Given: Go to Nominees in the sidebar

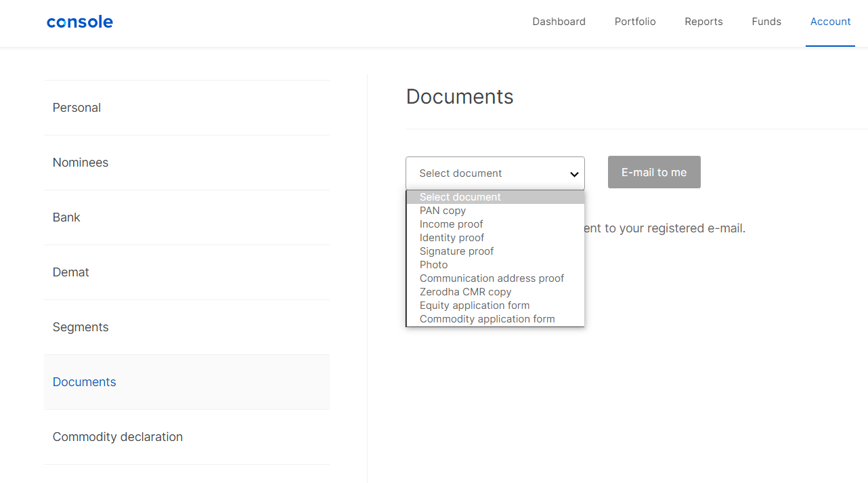Looking at the screenshot, I should tap(81, 163).
